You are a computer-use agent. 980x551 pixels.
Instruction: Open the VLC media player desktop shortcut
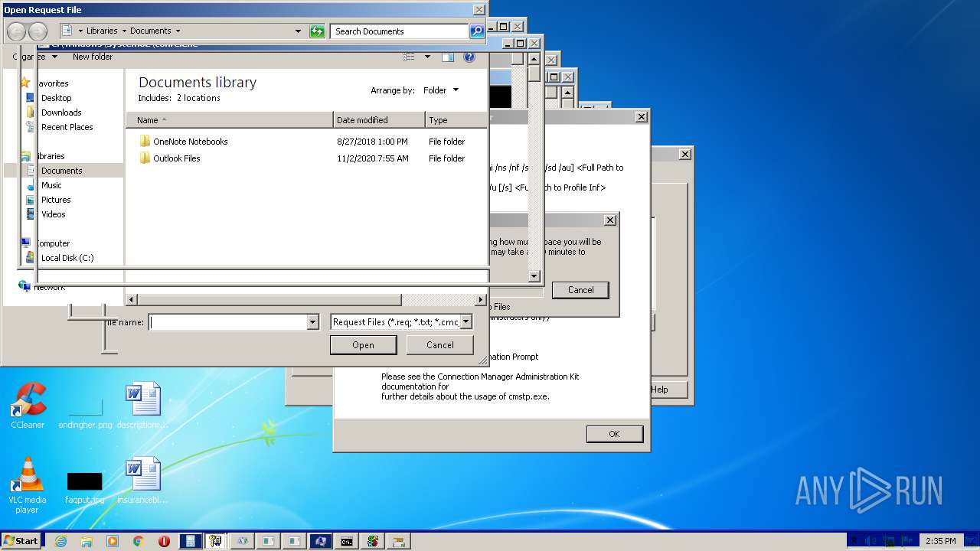click(x=28, y=485)
